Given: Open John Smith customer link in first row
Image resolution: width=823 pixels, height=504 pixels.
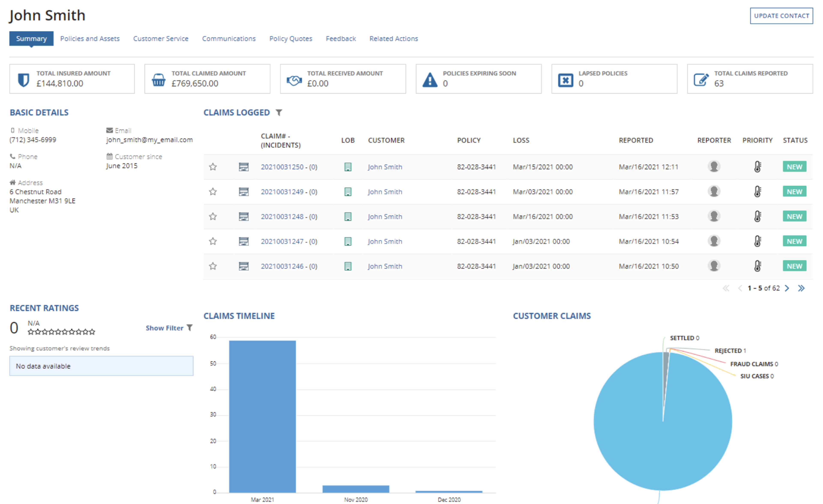Looking at the screenshot, I should (385, 167).
